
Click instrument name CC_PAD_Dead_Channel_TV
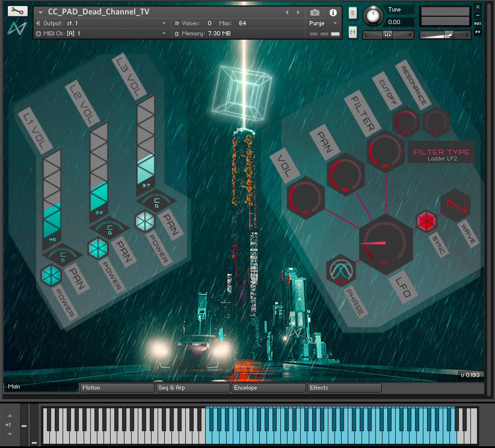(99, 12)
